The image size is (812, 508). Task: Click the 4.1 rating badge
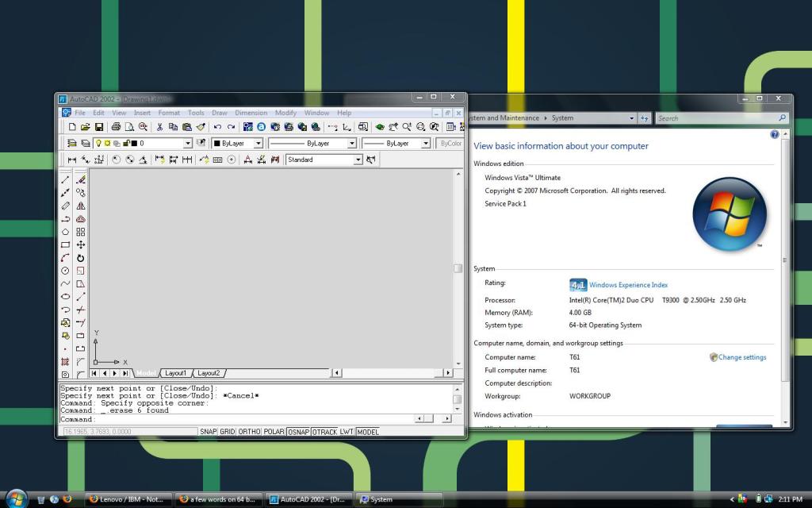578,285
